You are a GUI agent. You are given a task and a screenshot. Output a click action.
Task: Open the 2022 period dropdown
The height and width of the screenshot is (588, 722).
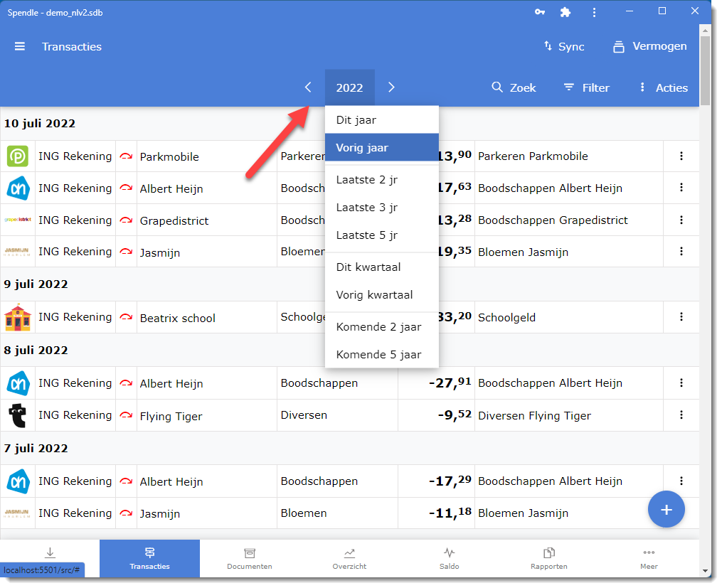tap(349, 87)
